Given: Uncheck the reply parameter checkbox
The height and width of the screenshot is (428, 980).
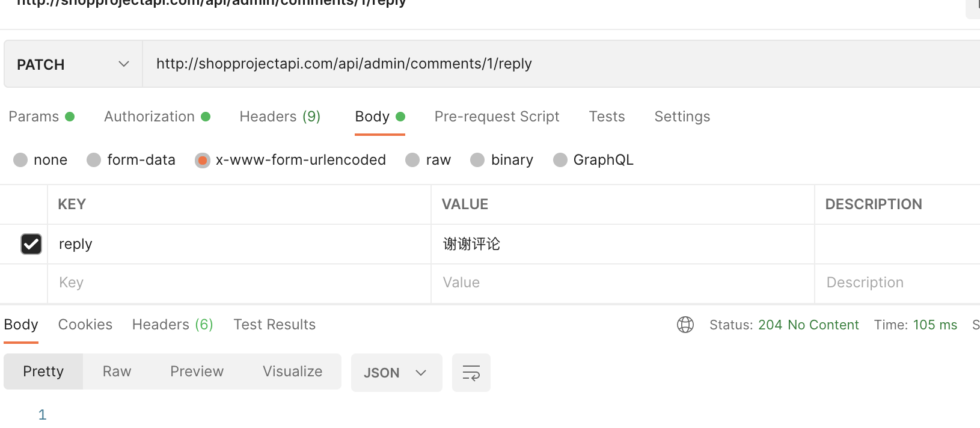Looking at the screenshot, I should click(x=31, y=244).
